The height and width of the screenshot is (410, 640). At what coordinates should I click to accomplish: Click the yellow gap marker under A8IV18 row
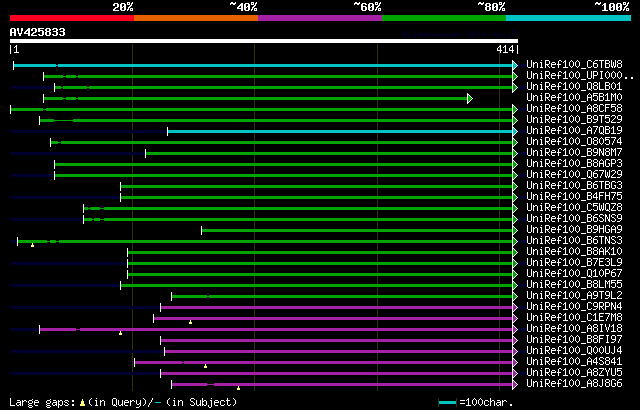120,333
